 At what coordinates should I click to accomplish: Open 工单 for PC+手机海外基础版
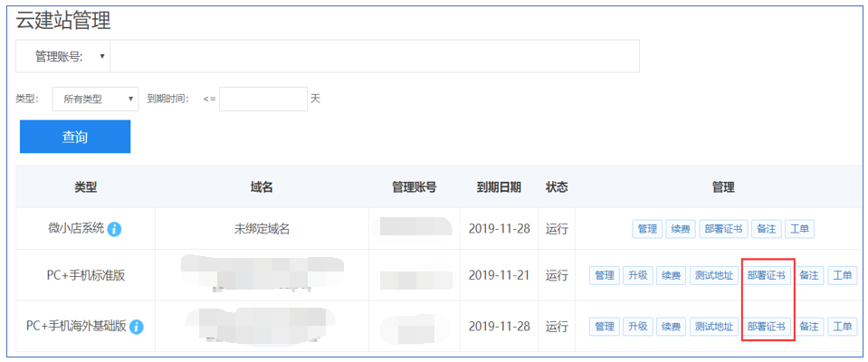pos(843,326)
